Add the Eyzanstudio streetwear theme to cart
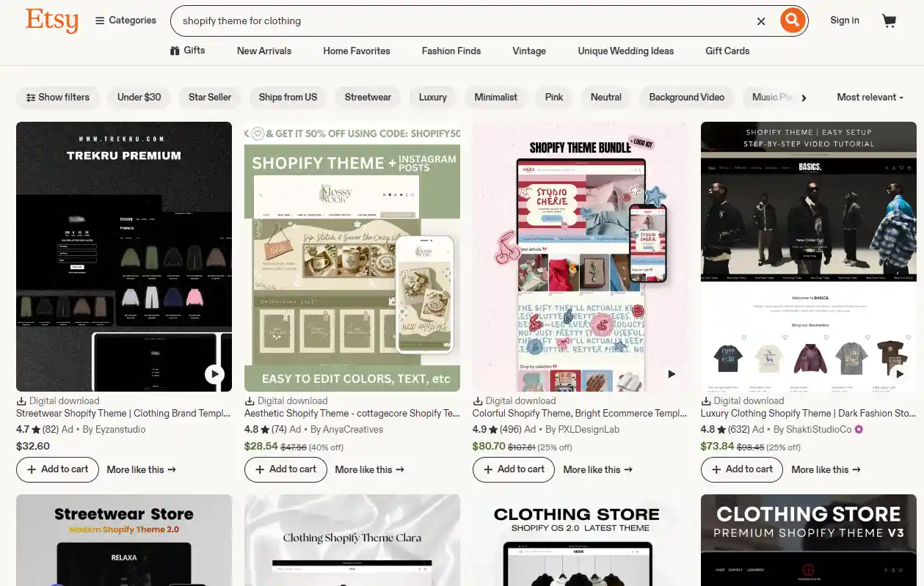The height and width of the screenshot is (586, 924). pyautogui.click(x=57, y=469)
